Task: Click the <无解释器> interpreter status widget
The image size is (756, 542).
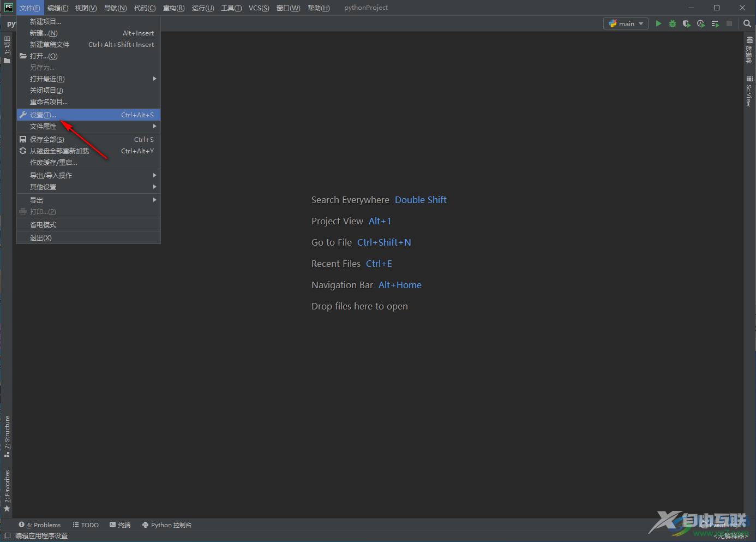Action: click(x=731, y=536)
